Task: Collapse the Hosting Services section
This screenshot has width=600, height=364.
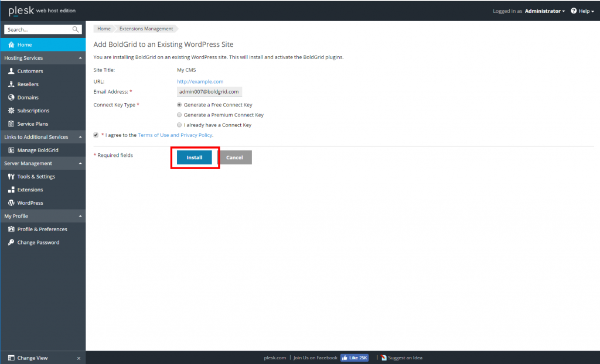Action: [x=80, y=58]
